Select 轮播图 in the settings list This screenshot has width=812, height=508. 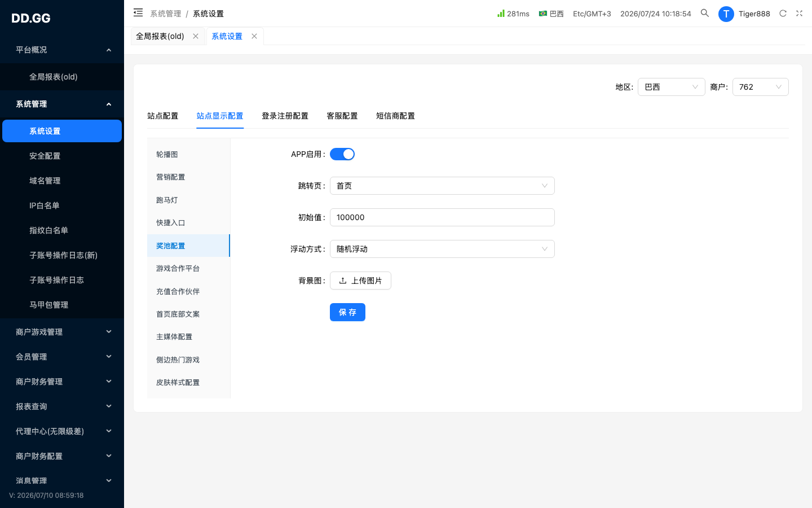click(x=188, y=154)
